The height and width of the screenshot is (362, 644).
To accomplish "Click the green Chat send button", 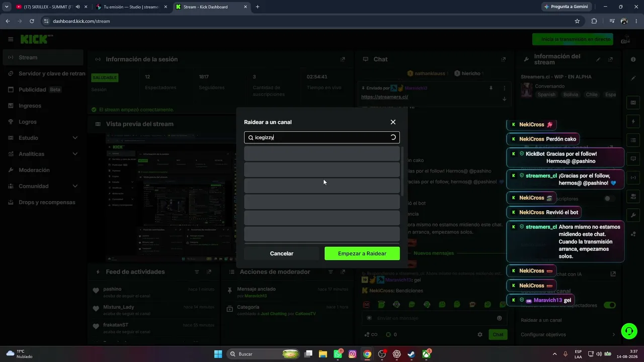I will pos(498,334).
